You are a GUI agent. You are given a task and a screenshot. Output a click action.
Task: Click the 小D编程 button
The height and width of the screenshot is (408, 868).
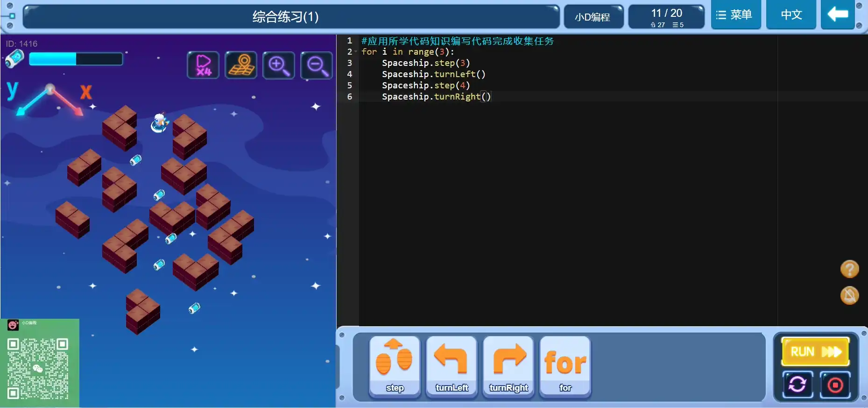tap(593, 17)
